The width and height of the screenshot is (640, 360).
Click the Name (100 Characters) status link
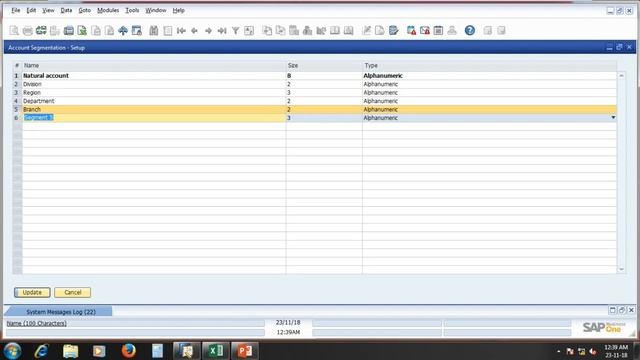pyautogui.click(x=36, y=323)
